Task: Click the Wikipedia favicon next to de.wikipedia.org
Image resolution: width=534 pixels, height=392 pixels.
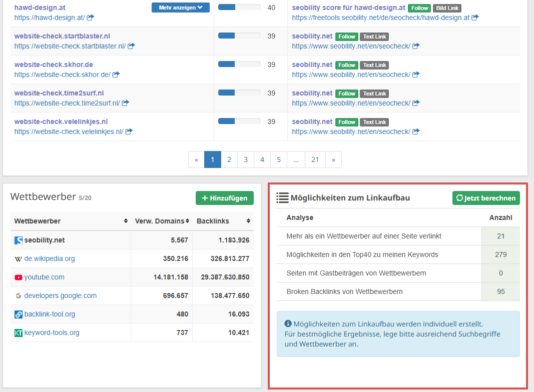Action: pyautogui.click(x=19, y=259)
